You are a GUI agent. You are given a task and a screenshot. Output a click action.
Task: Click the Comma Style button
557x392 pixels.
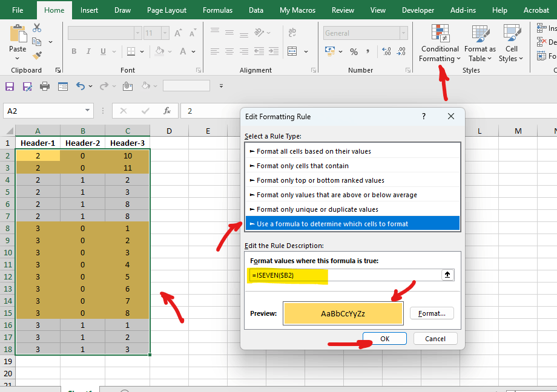click(x=367, y=52)
